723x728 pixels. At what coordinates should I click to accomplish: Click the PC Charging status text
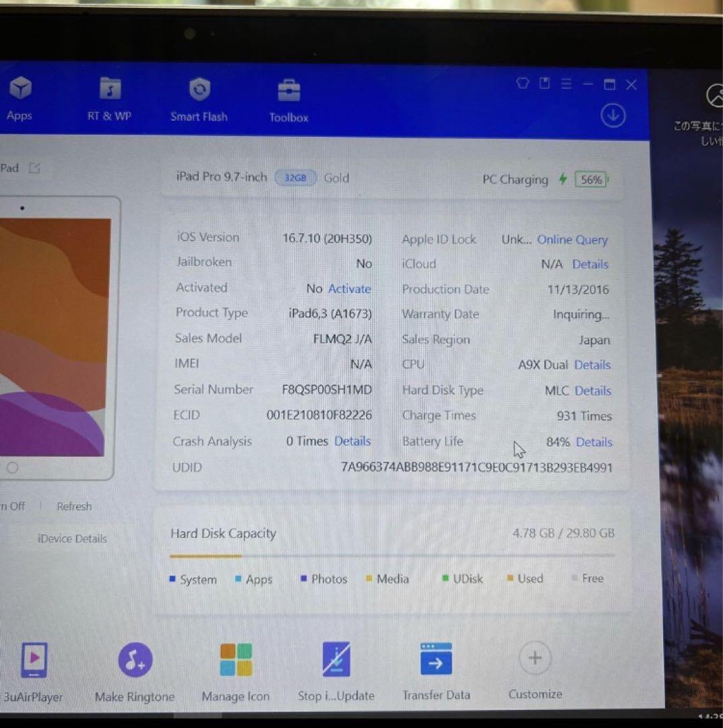(515, 179)
